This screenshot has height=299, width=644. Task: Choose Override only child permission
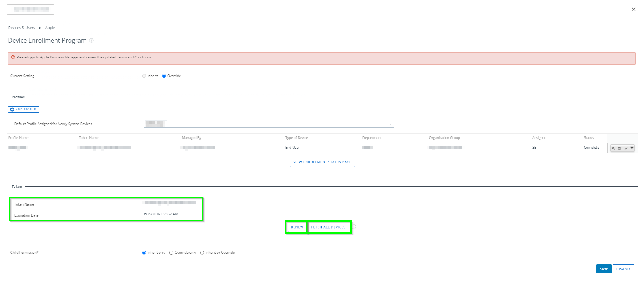point(171,253)
